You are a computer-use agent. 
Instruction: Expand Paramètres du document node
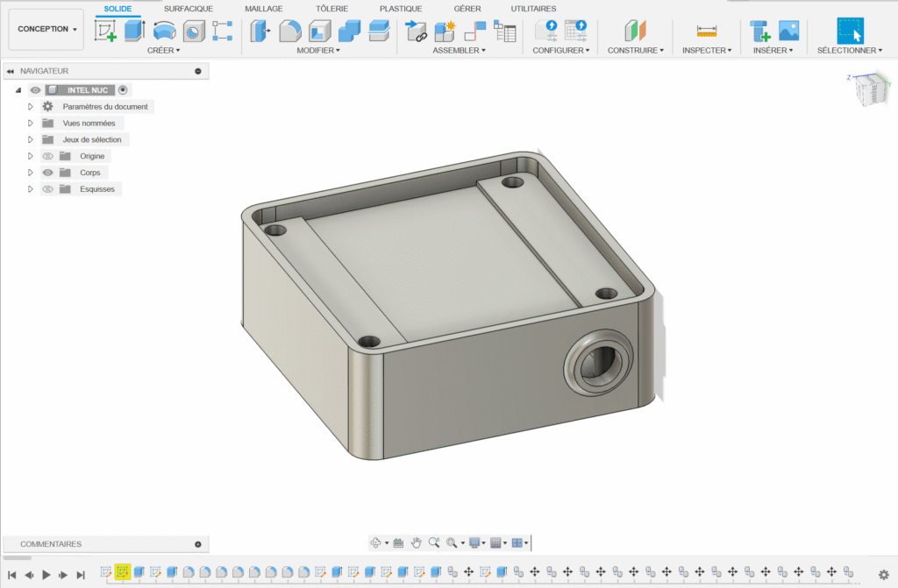(x=30, y=106)
